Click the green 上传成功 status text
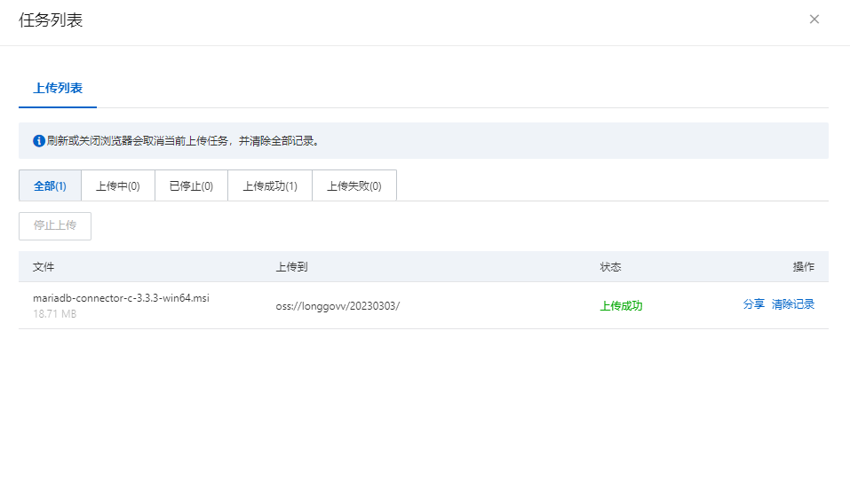This screenshot has height=504, width=850. pos(621,306)
